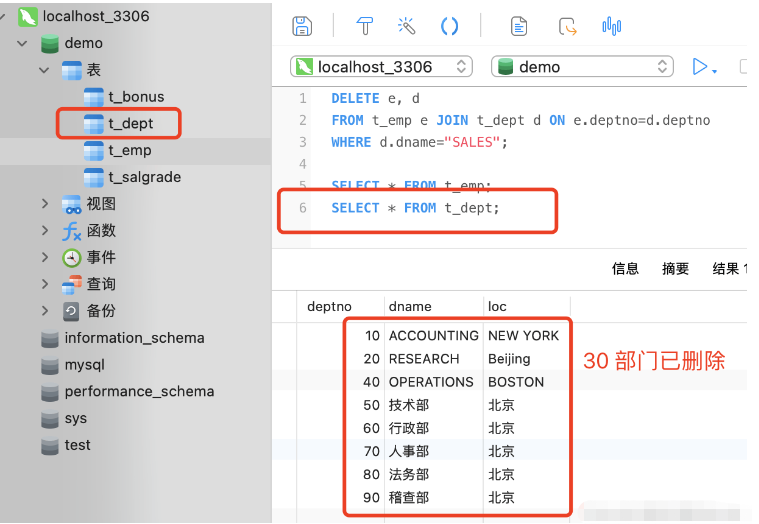Switch to the 摘要 summary tab

coord(675,269)
